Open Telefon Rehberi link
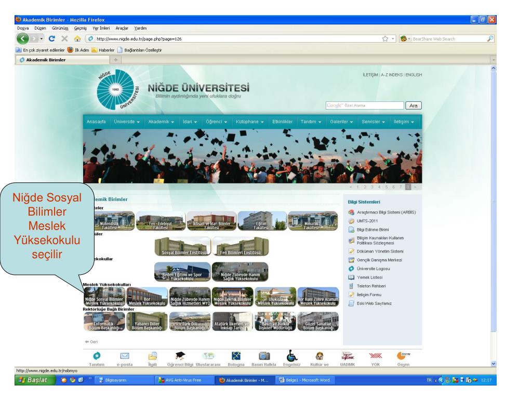 click(x=371, y=286)
